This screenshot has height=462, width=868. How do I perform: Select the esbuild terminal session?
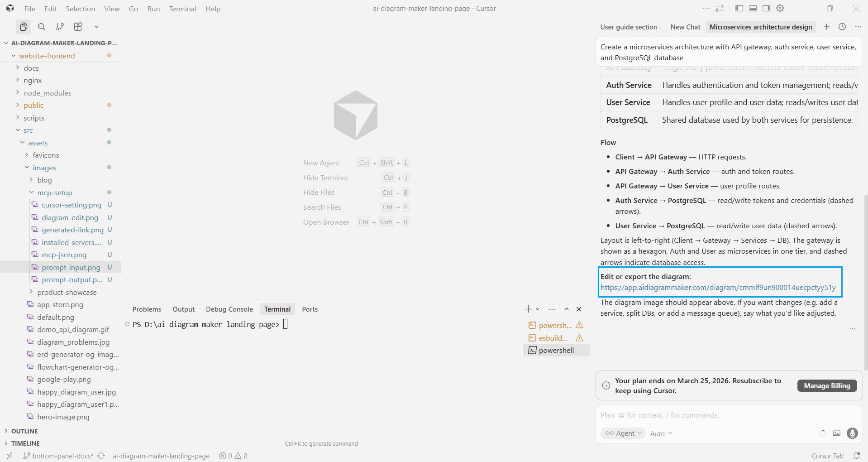[553, 338]
